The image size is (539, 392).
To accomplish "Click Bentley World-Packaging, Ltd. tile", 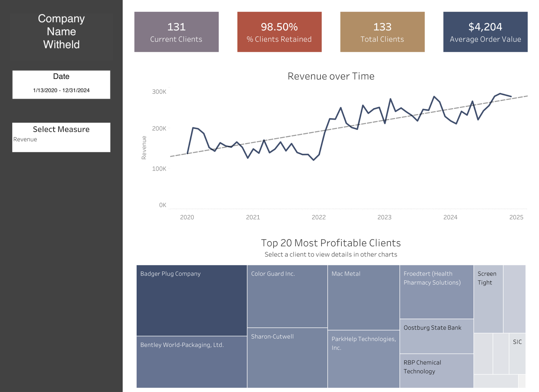I will pos(191,362).
